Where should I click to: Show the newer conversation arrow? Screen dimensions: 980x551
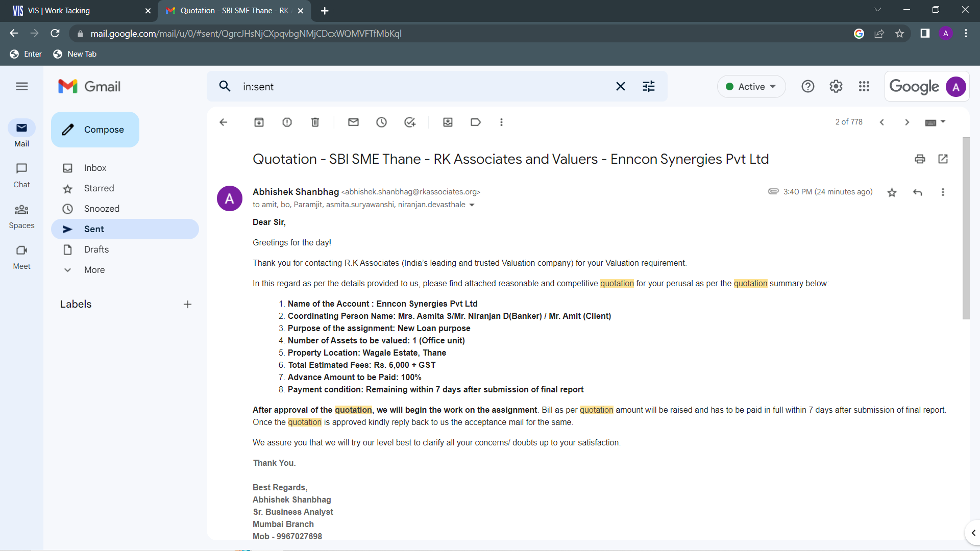pyautogui.click(x=882, y=122)
